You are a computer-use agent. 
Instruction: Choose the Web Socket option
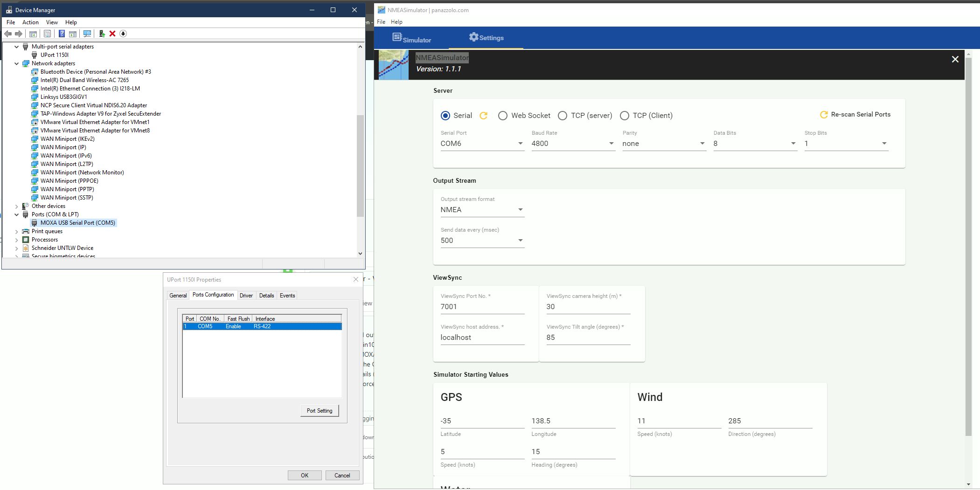(x=503, y=115)
